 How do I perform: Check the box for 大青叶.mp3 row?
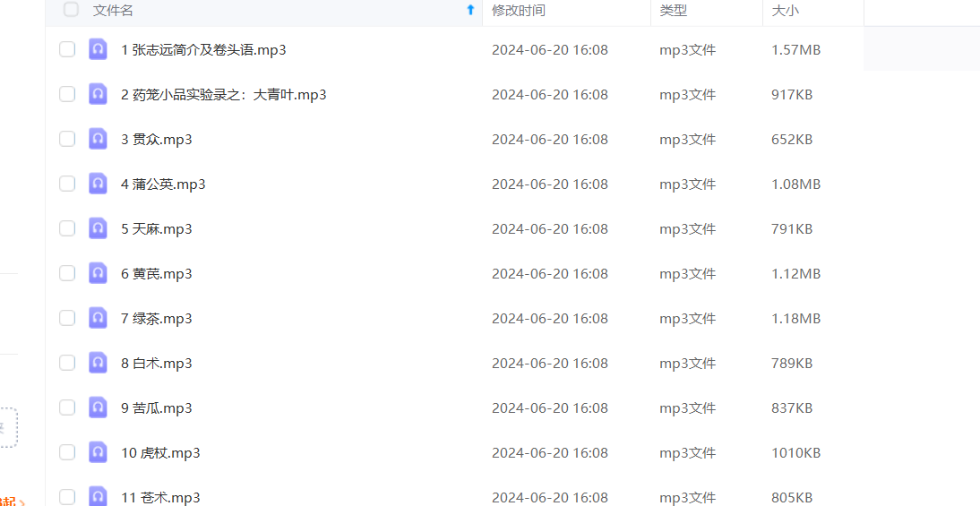[67, 94]
